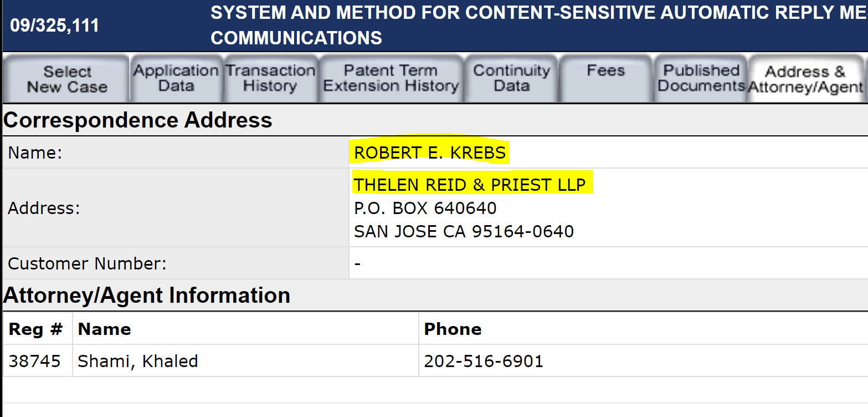Click phone number 202-516-6901

[484, 361]
